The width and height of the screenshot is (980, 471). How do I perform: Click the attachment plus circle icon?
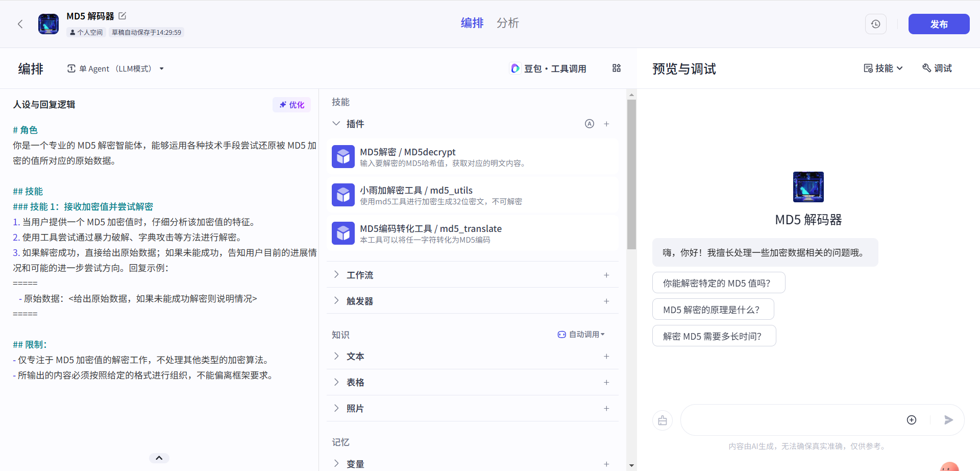(912, 420)
